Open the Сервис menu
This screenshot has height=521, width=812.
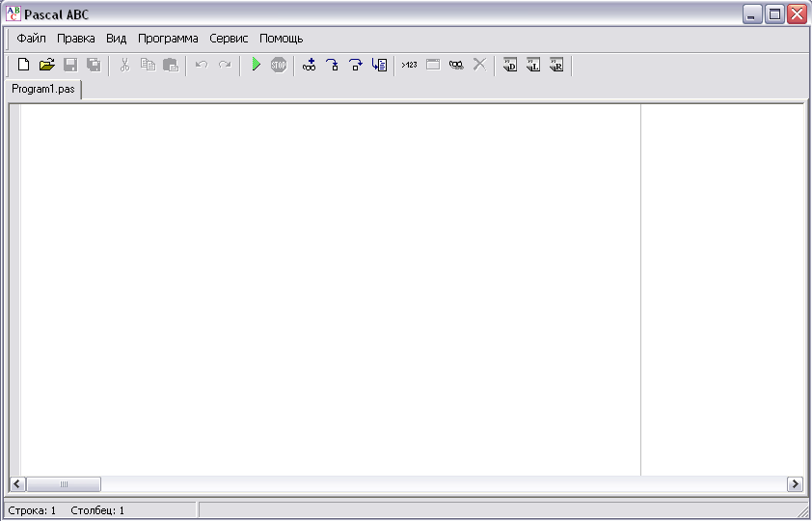[229, 39]
